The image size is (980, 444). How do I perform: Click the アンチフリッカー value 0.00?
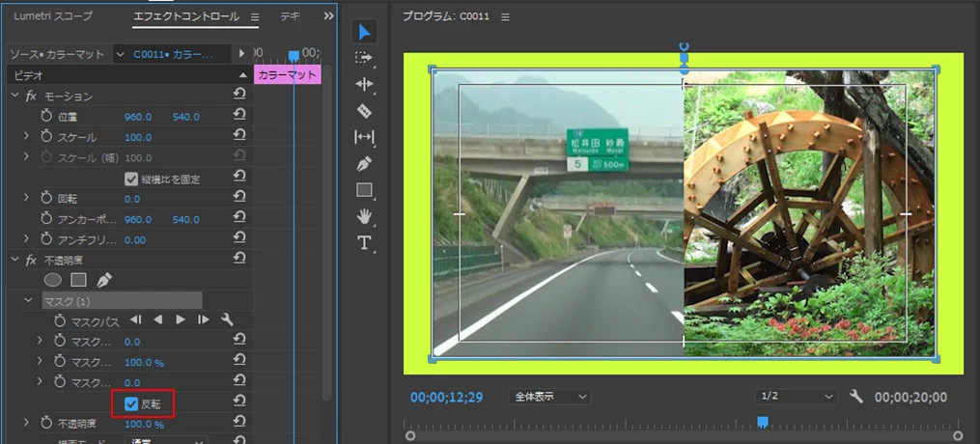tap(135, 240)
